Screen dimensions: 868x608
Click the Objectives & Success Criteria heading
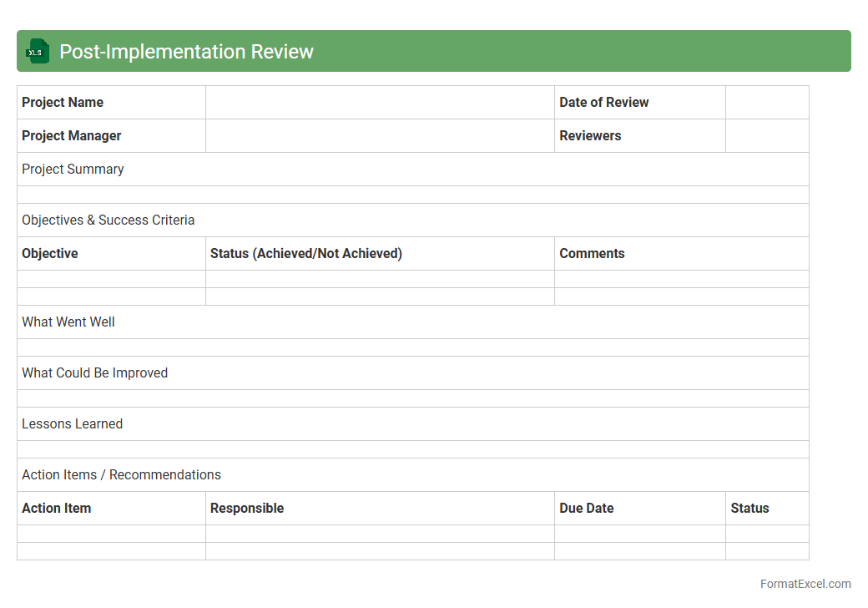click(108, 220)
